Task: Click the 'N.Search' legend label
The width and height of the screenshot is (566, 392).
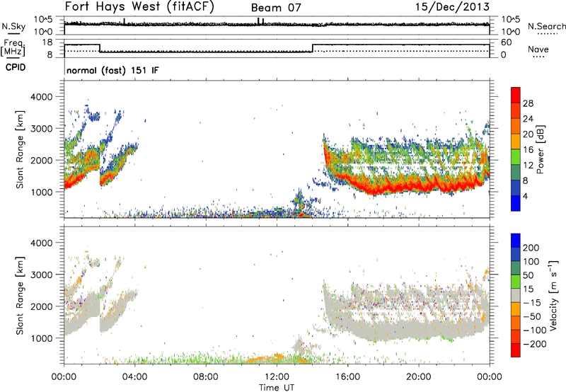Action: [x=547, y=26]
